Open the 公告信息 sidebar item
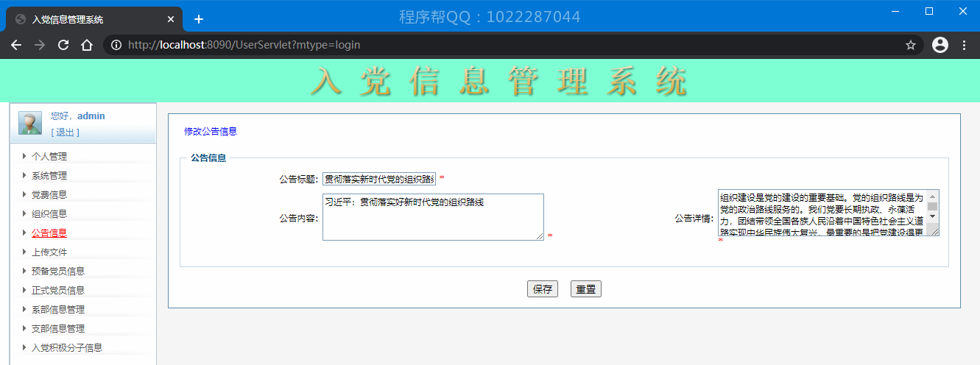The height and width of the screenshot is (365, 980). coord(49,233)
